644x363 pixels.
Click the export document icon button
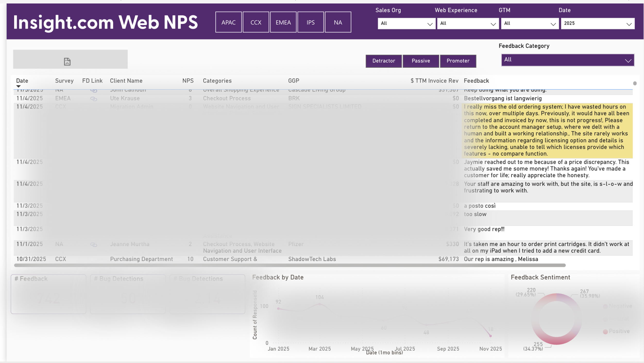pyautogui.click(x=67, y=61)
